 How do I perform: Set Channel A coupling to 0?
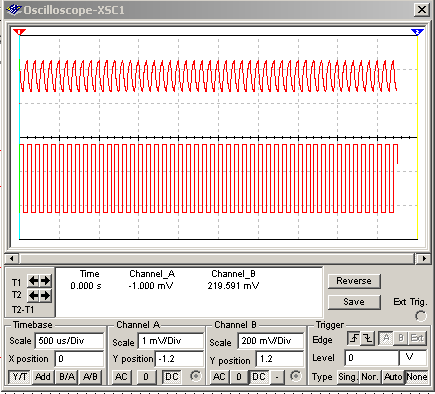146,377
